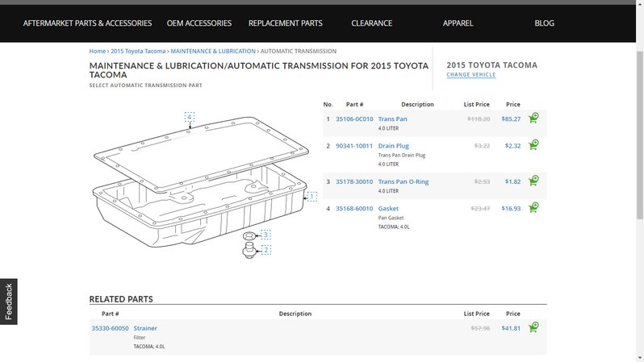Open Trans Pan O-Ring description link
Screen dimensions: 644x362
pos(404,181)
